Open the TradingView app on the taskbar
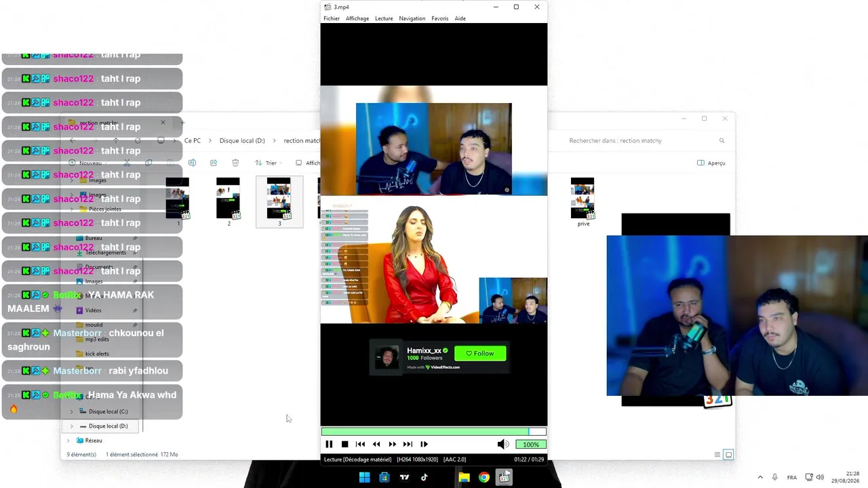 coord(404,477)
